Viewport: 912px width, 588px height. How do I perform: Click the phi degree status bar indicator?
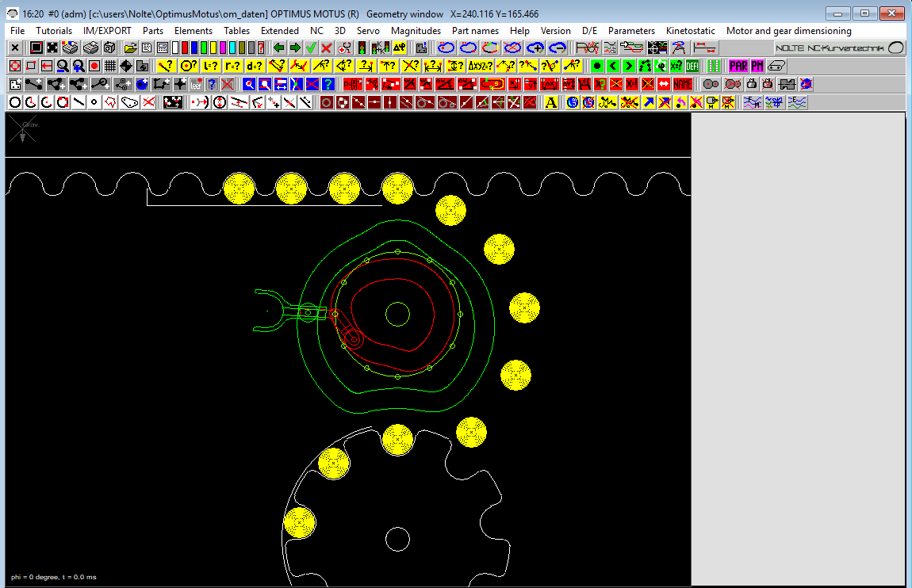coord(32,577)
